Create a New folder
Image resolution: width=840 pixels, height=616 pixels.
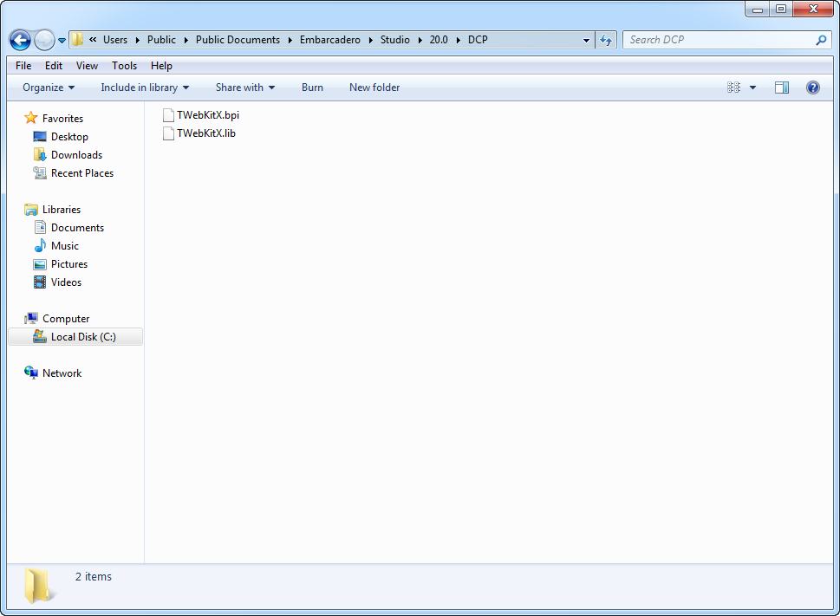374,88
